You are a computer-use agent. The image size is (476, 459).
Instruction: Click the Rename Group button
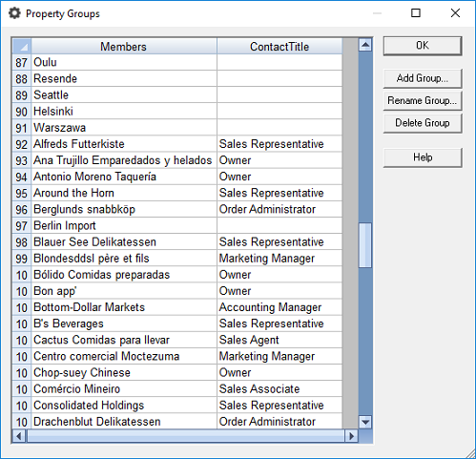pyautogui.click(x=423, y=101)
